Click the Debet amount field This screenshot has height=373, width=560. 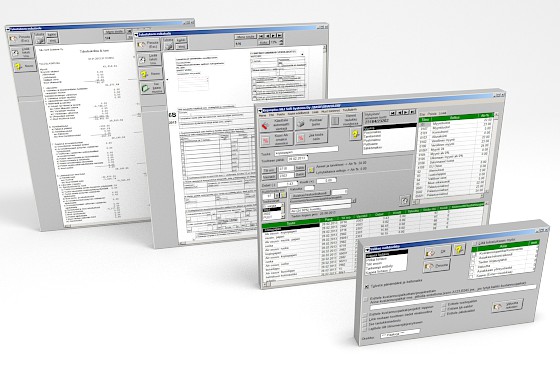point(288,184)
